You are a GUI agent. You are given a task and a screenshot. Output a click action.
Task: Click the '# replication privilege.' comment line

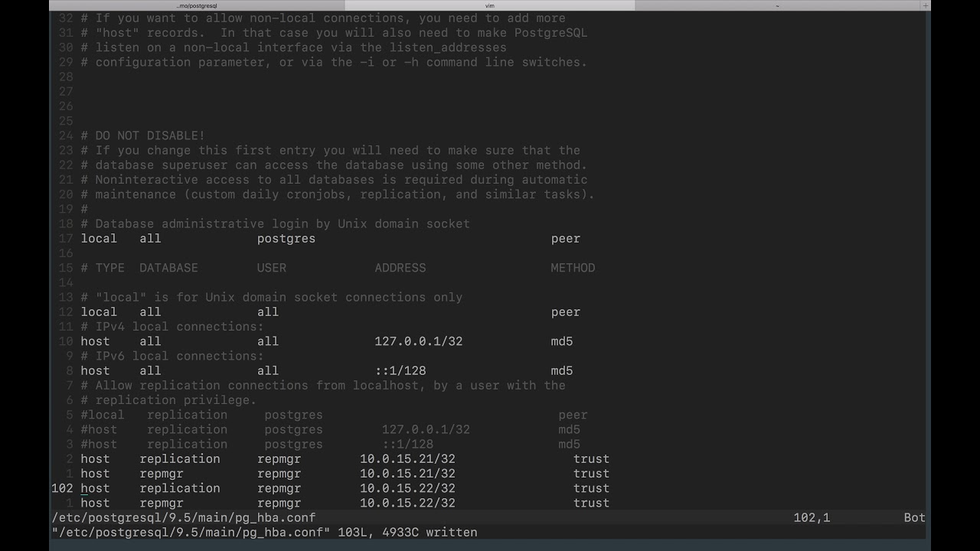coord(168,399)
